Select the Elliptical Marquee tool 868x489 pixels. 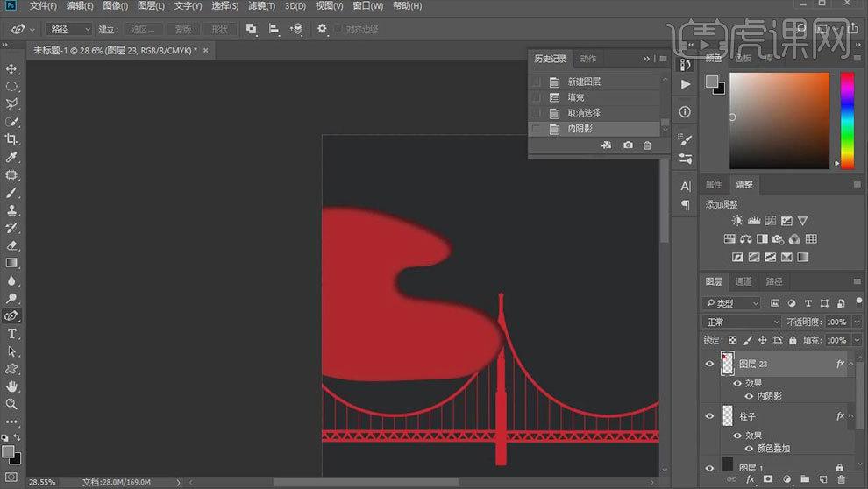[11, 87]
